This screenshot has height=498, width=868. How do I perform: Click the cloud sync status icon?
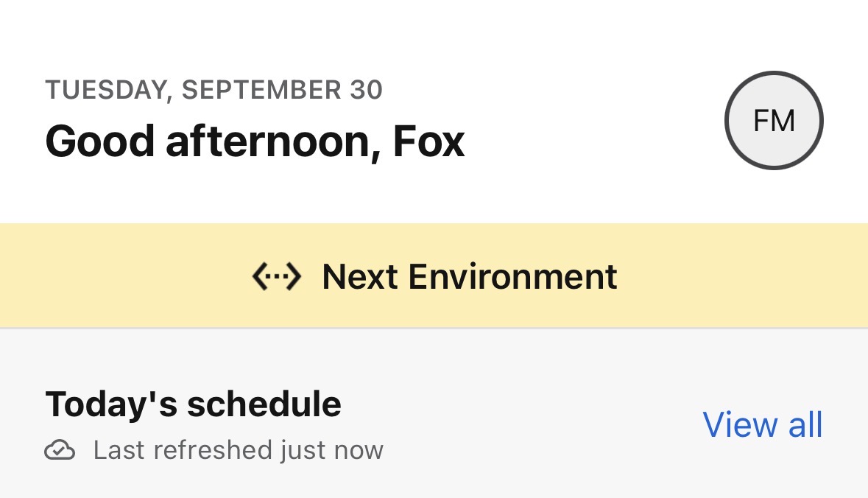pyautogui.click(x=60, y=450)
